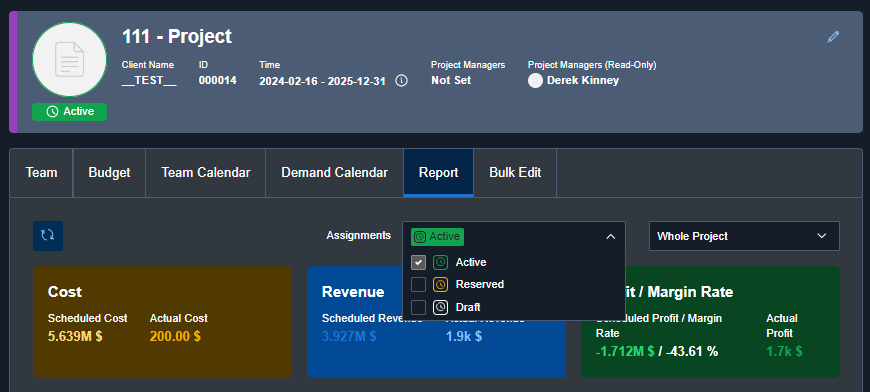Click the info icon beside project dates
The image size is (870, 392).
[401, 81]
